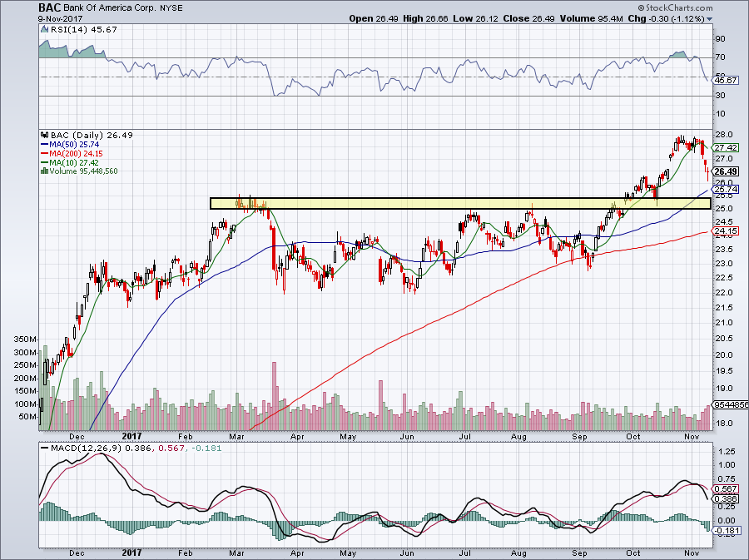
Task: Click the 'MACD(12,26,9)' panel label
Action: 87,448
